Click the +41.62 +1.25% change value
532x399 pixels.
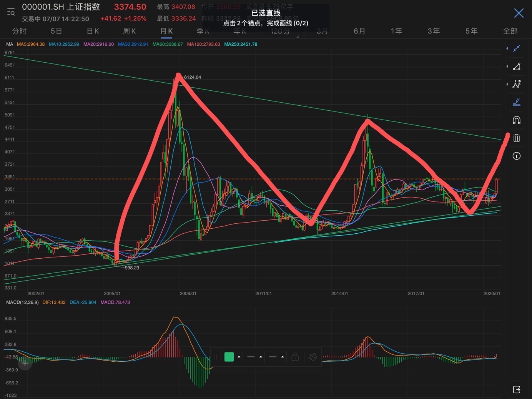(123, 18)
